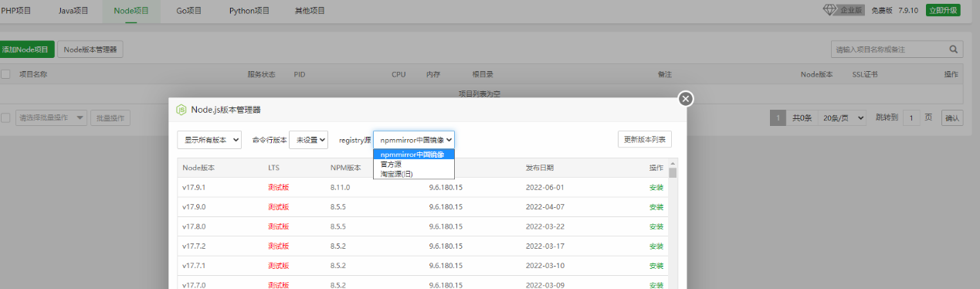Click the 7.9.10 version number text
The width and height of the screenshot is (980, 289).
point(908,10)
